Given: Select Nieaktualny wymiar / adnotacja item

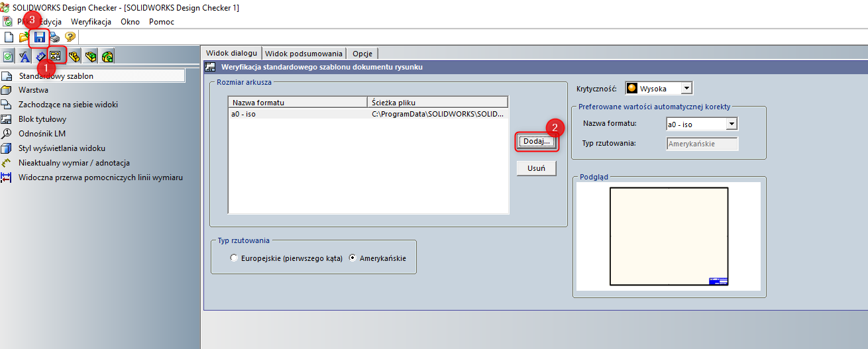Looking at the screenshot, I should click(x=74, y=163).
